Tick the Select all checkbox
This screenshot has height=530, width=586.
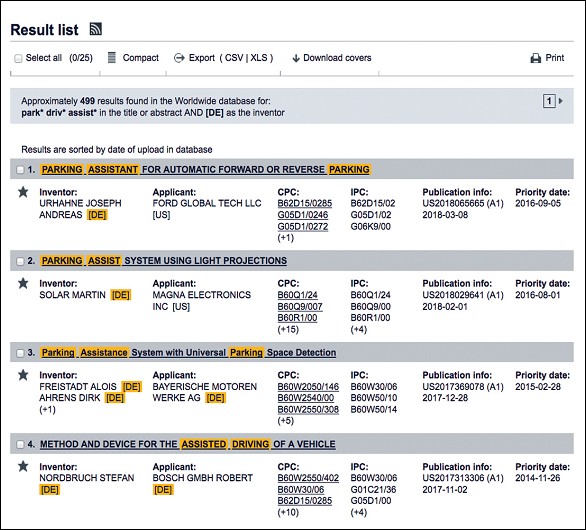(18, 58)
